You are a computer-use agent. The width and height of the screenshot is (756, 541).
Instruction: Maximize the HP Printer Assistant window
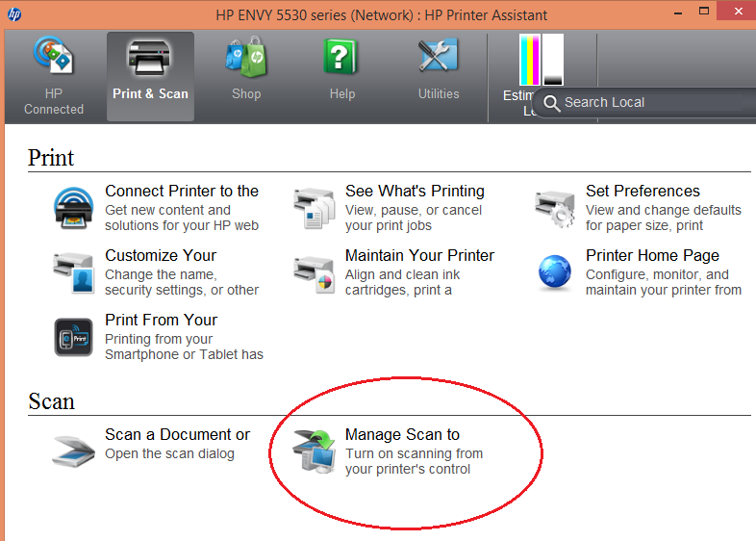coord(704,12)
